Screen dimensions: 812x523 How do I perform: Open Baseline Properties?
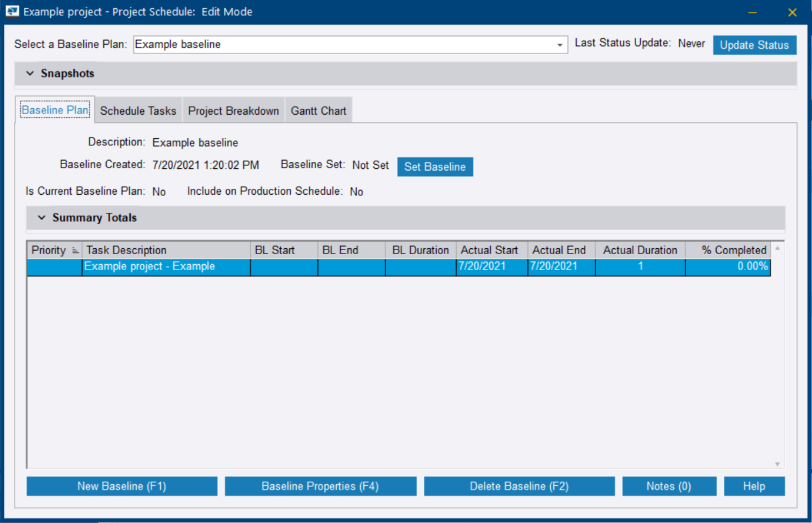[x=320, y=486]
